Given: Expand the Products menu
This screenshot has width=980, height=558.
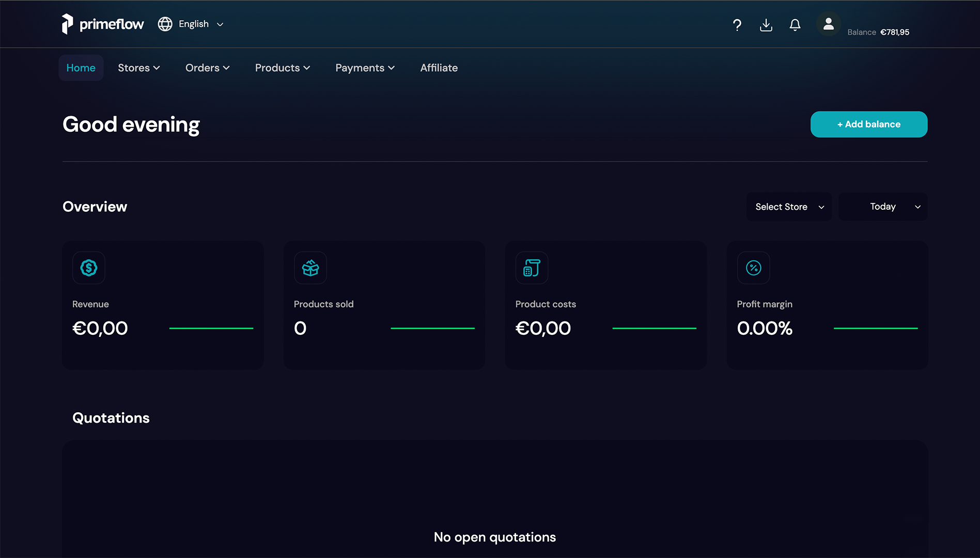Looking at the screenshot, I should point(283,68).
